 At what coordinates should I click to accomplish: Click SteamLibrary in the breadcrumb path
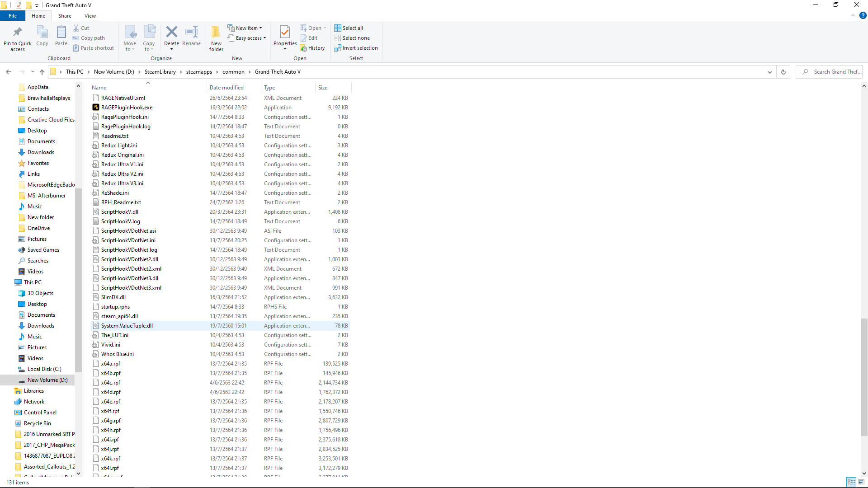point(160,72)
